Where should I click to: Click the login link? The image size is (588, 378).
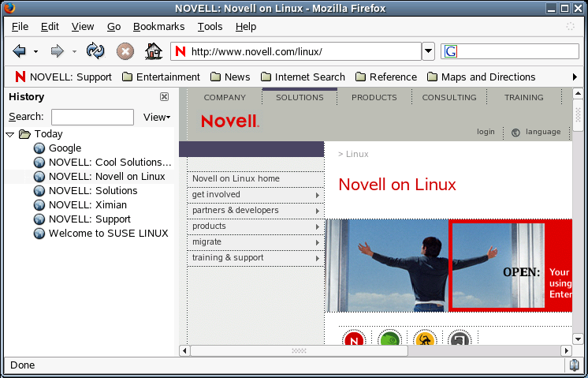click(x=486, y=132)
